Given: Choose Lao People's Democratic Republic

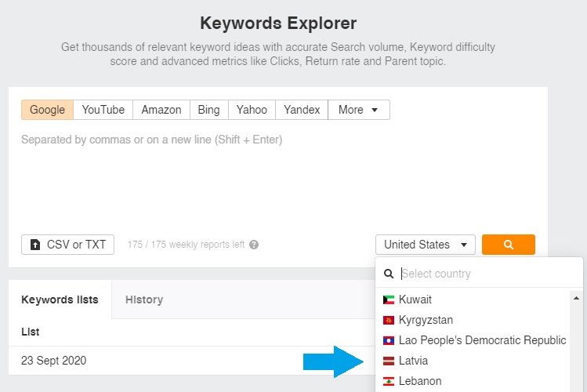Looking at the screenshot, I should [473, 340].
